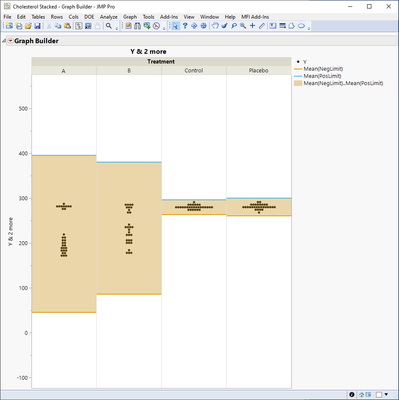The width and height of the screenshot is (399, 400).
Task: Activate the help question mark tool
Action: tap(185, 26)
